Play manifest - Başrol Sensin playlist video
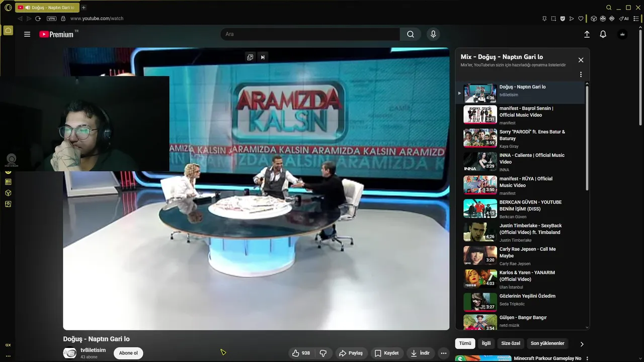This screenshot has width=644, height=362. click(x=520, y=115)
